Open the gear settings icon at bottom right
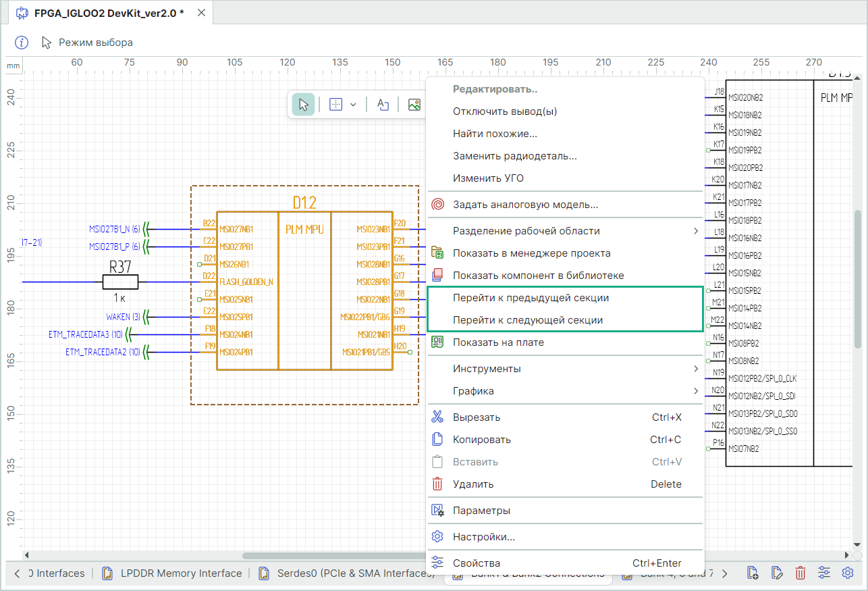 tap(848, 573)
